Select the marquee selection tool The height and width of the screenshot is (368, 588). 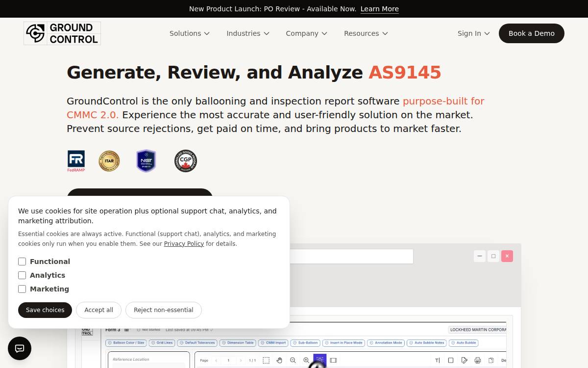(266, 360)
